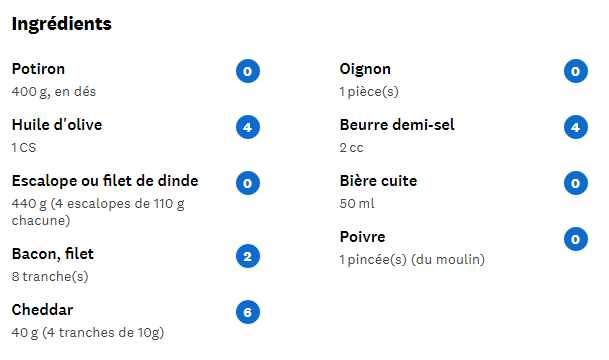Open the Potiron ingredient link
The image size is (609, 360).
(38, 69)
